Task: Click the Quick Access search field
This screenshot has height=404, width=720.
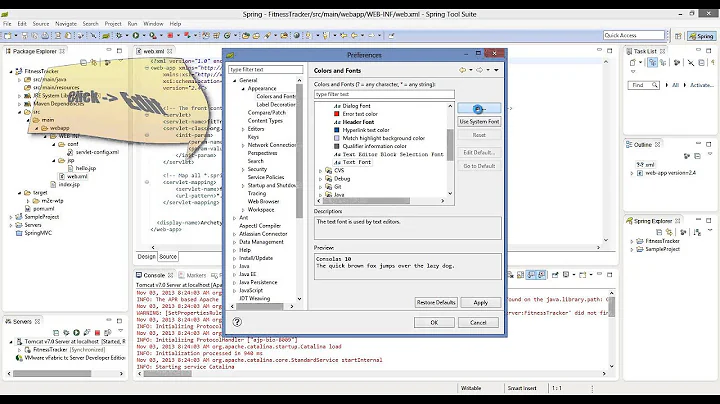Action: coord(634,35)
